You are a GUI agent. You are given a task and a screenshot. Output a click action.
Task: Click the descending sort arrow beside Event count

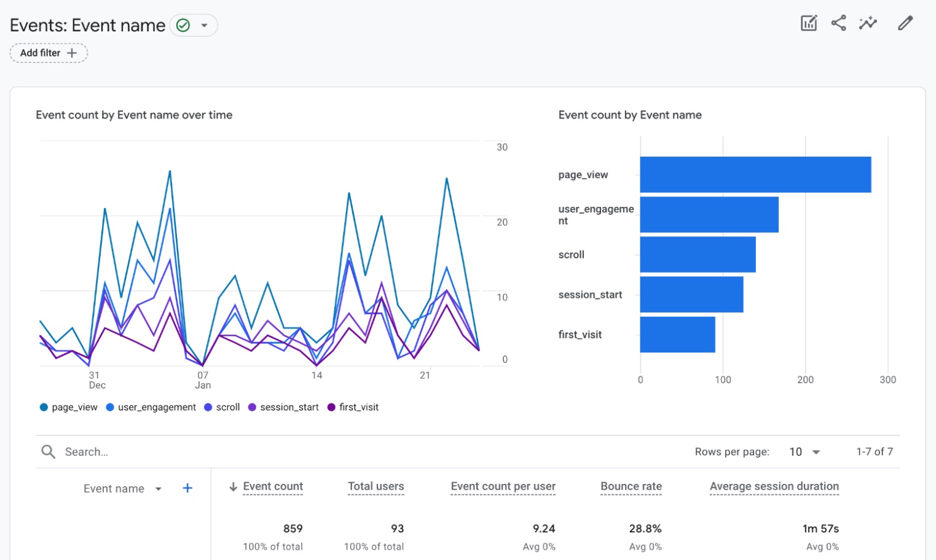tap(232, 486)
